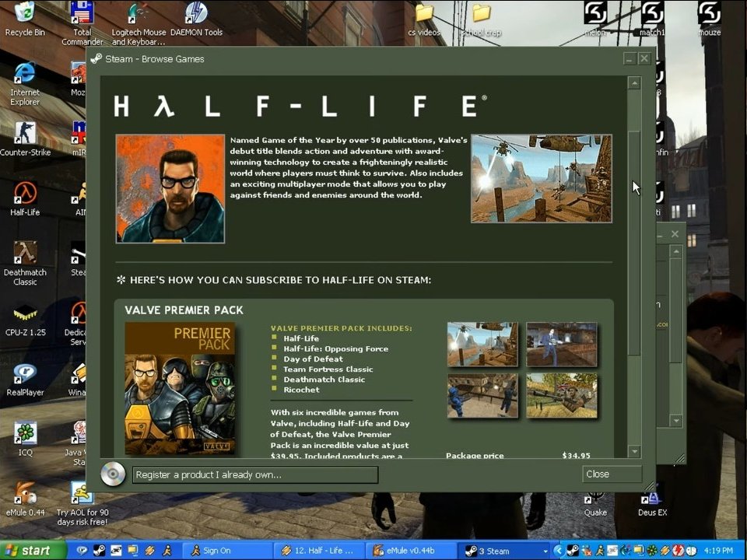Click the Browse Games scrollbar up arrow
The height and width of the screenshot is (560, 747).
point(633,83)
